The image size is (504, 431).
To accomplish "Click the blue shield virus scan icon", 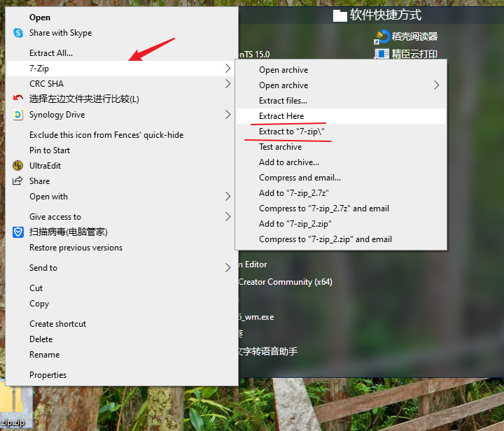I will [x=18, y=232].
